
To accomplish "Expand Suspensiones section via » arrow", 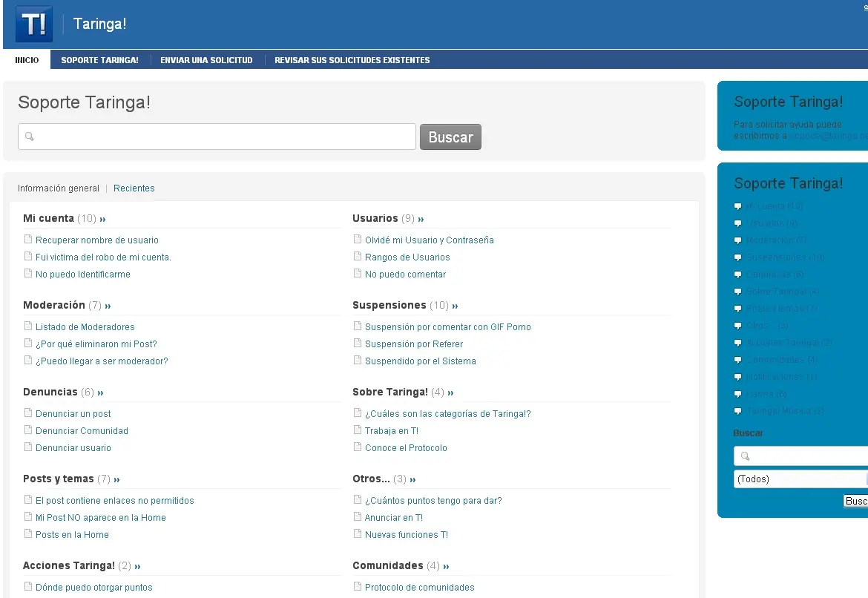I will click(455, 306).
